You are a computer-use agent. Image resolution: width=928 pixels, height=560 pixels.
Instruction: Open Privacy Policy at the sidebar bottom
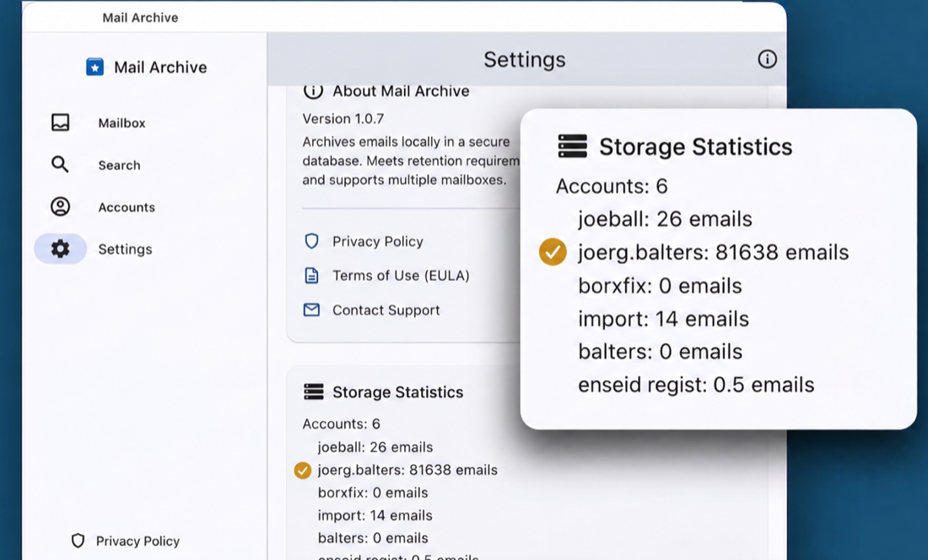point(138,541)
